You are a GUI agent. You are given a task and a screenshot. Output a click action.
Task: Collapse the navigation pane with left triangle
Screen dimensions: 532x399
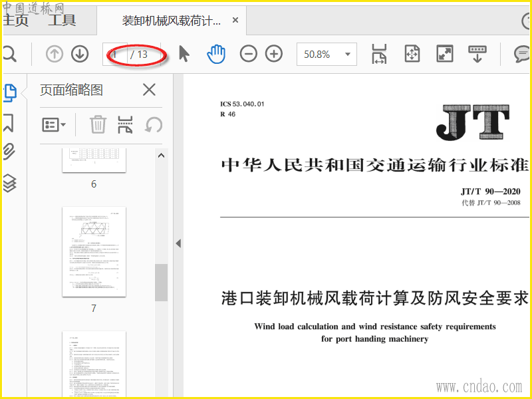point(178,243)
